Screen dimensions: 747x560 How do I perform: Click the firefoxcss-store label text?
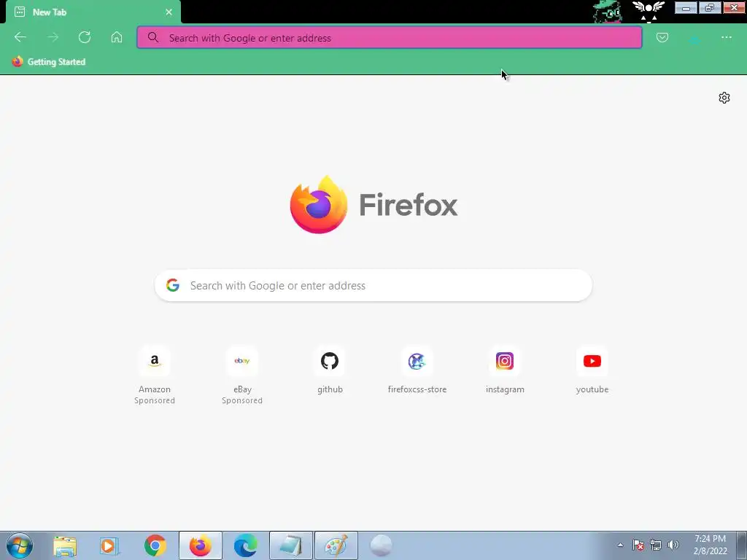(417, 389)
